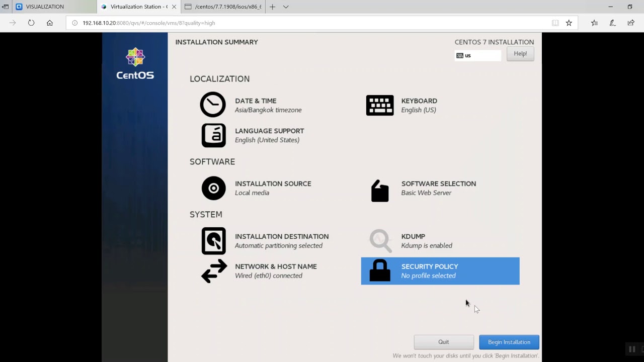This screenshot has height=362, width=644.
Task: Click the KDUMP label
Action: coord(413,237)
